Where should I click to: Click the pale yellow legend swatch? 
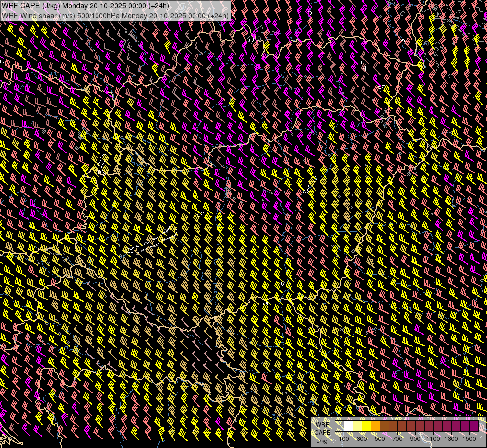click(x=358, y=426)
